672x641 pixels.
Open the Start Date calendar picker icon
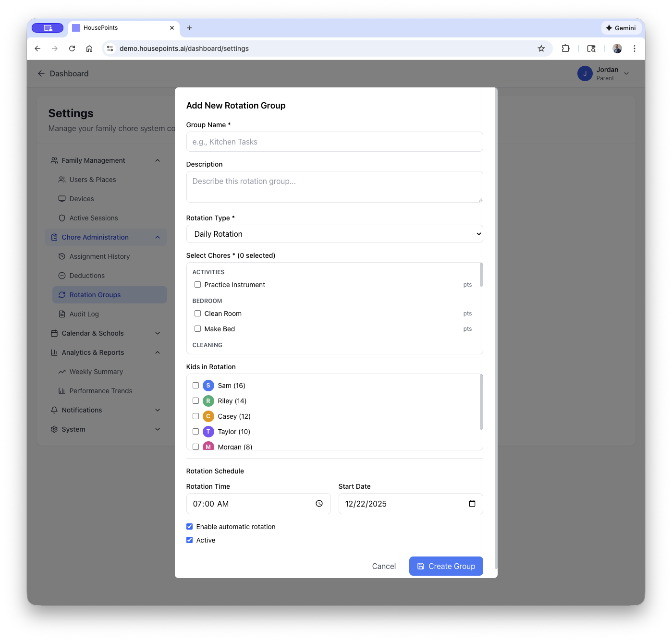(x=472, y=504)
